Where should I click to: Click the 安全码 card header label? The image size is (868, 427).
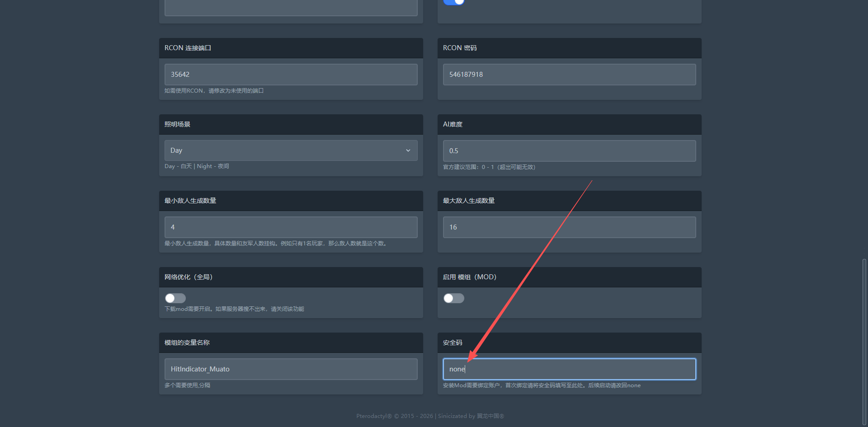pyautogui.click(x=453, y=343)
